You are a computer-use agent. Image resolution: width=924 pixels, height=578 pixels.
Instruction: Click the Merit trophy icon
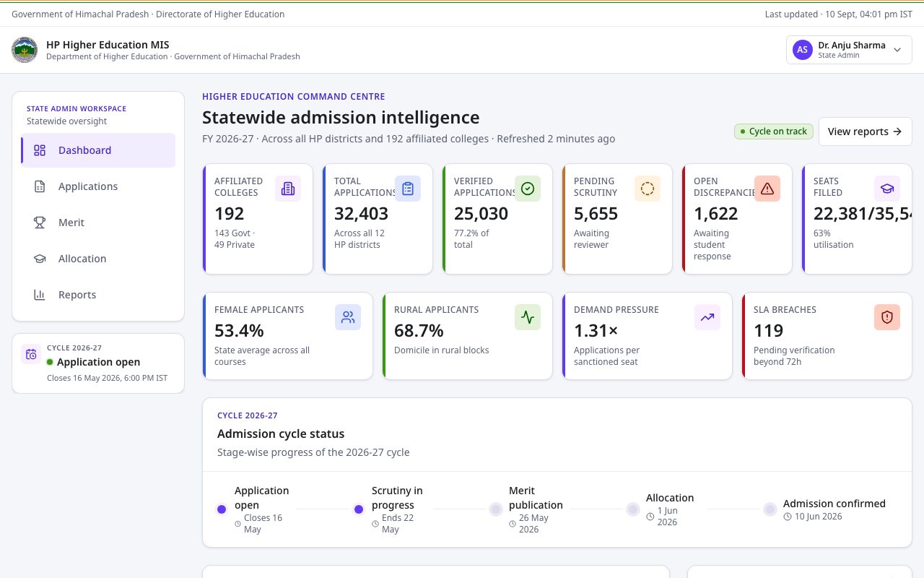point(40,223)
